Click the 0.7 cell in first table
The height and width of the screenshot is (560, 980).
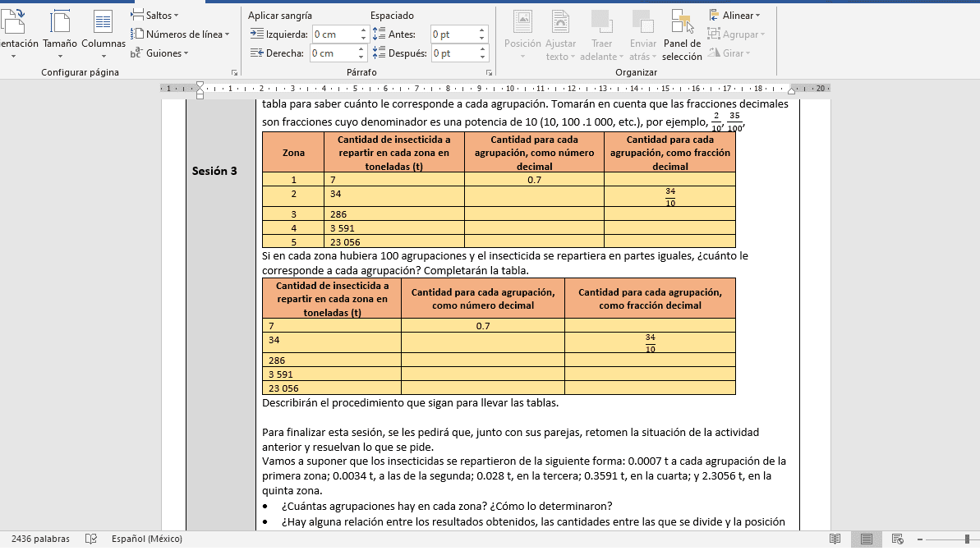click(535, 180)
